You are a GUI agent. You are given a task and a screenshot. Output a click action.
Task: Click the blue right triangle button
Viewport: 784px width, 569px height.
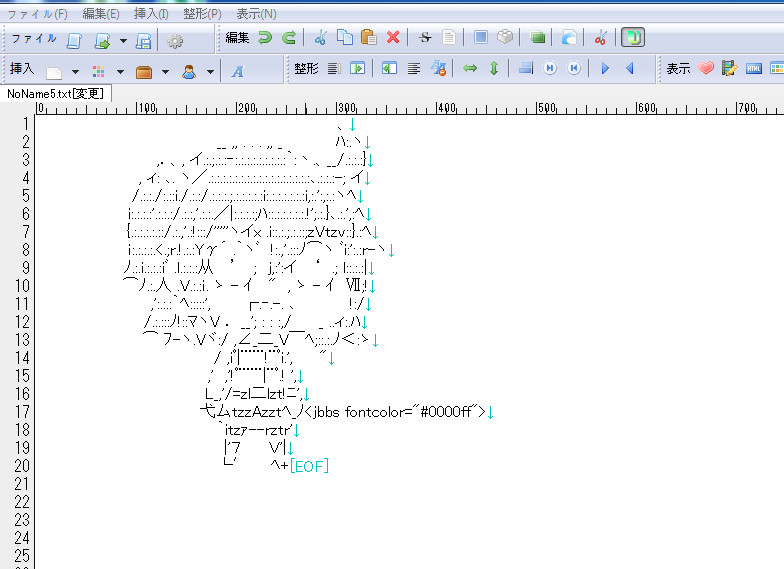pos(604,69)
